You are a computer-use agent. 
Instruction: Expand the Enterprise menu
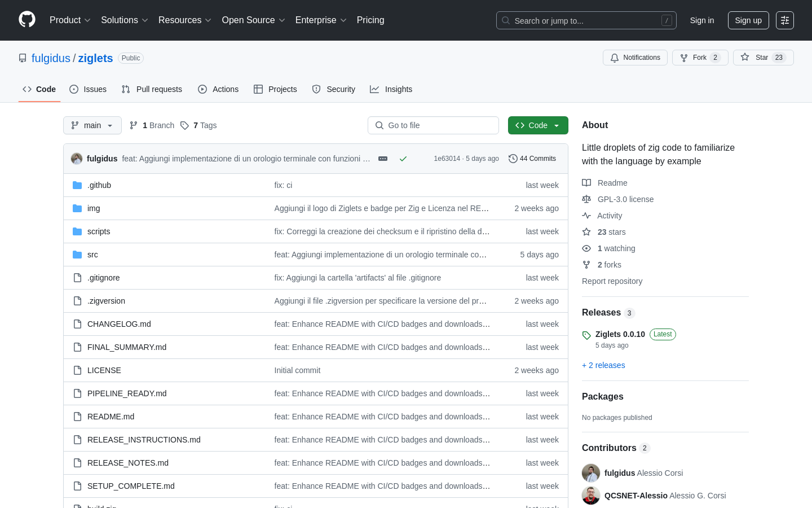tap(321, 20)
